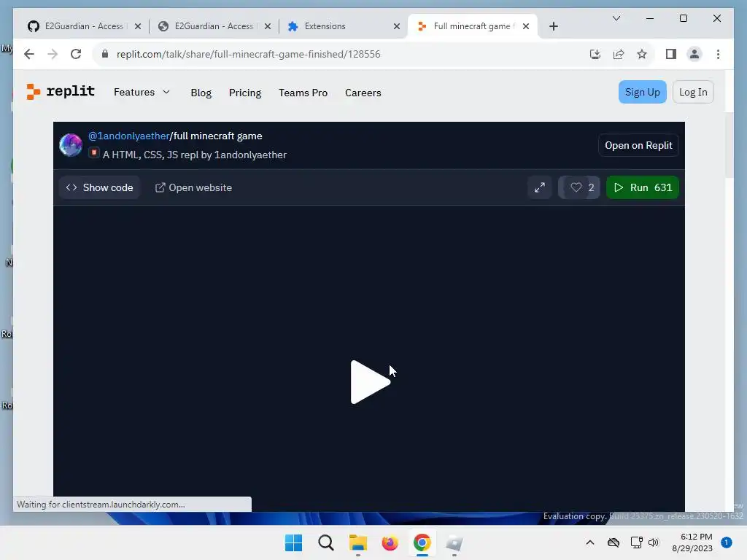
Task: Open File Explorer from taskbar
Action: (x=357, y=542)
